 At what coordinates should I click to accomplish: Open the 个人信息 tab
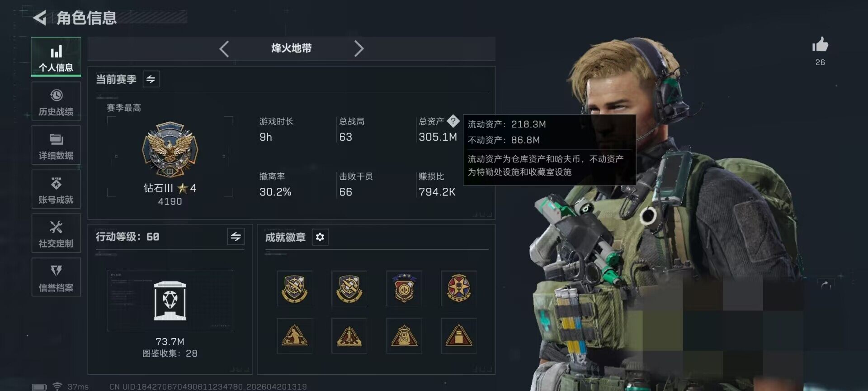point(56,57)
